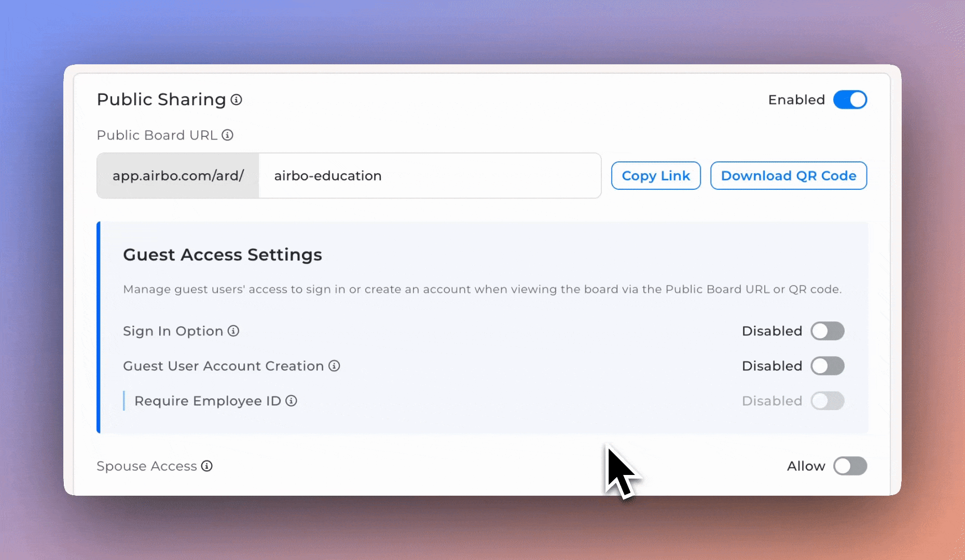Show info for Guest User Account Creation
The width and height of the screenshot is (965, 560).
point(335,366)
